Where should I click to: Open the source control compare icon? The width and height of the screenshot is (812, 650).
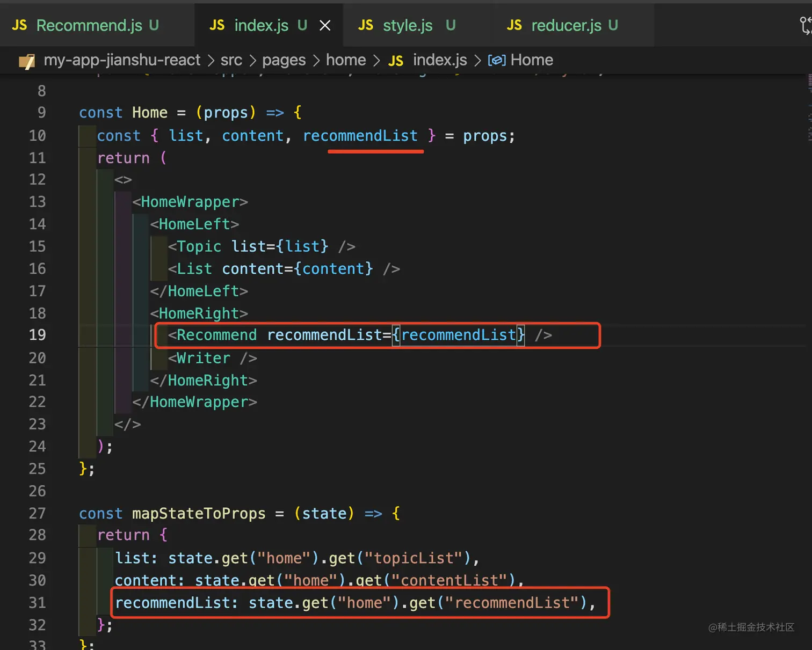(x=805, y=25)
